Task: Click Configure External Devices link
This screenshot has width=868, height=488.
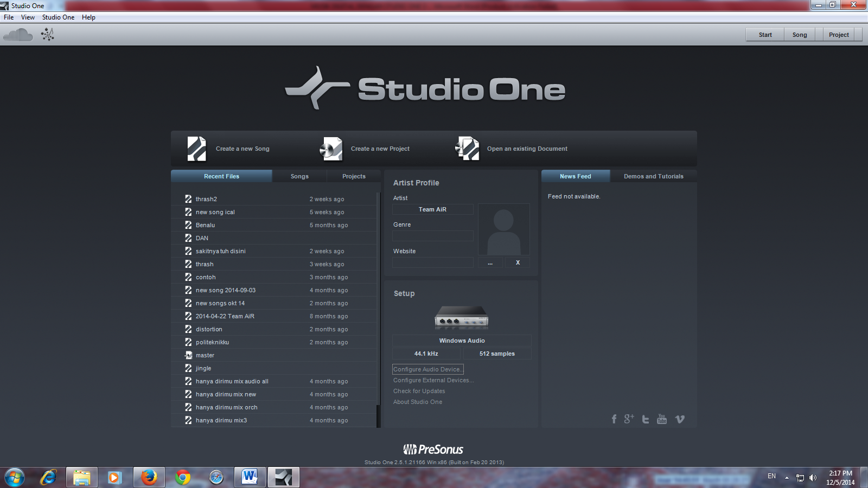Action: pos(433,380)
